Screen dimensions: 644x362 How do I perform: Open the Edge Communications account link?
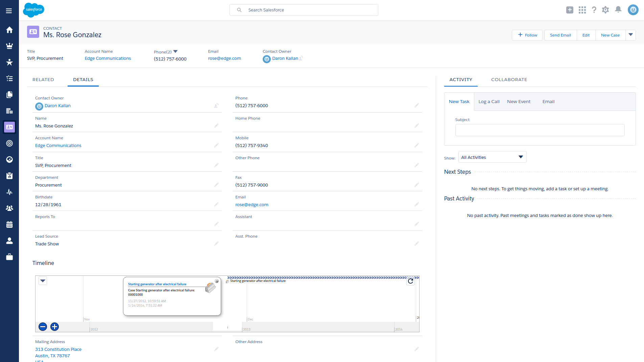point(108,58)
